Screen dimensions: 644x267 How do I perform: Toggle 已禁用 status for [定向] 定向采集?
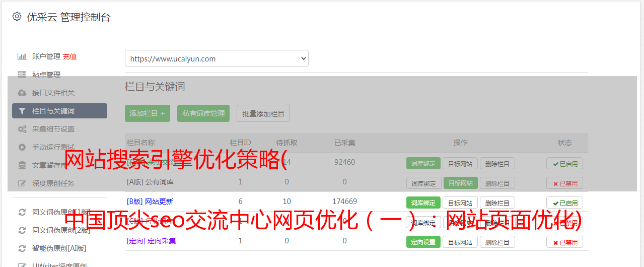[x=564, y=242]
